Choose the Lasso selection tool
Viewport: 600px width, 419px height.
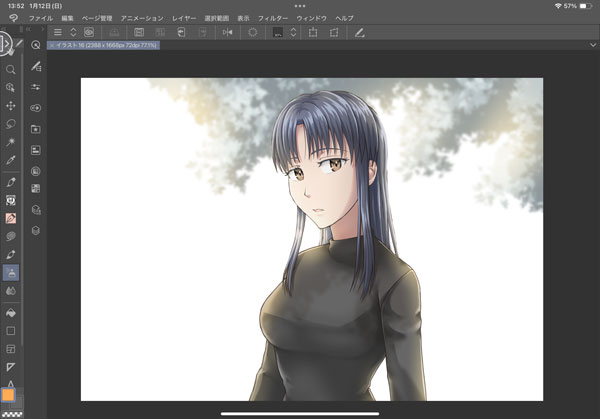click(x=11, y=123)
